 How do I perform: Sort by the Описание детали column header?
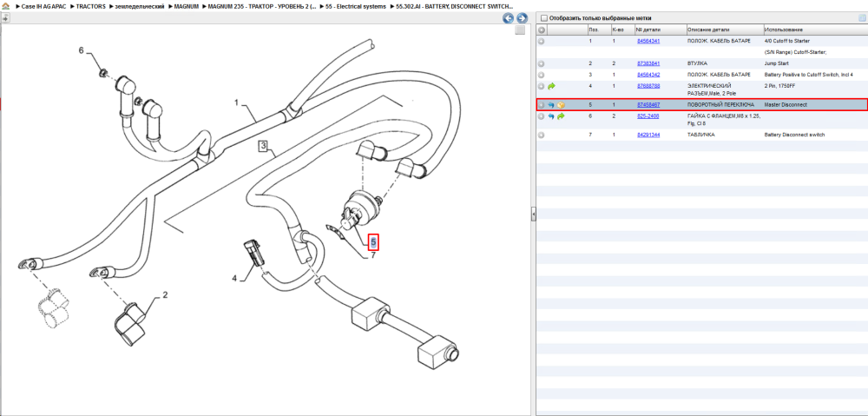point(724,30)
